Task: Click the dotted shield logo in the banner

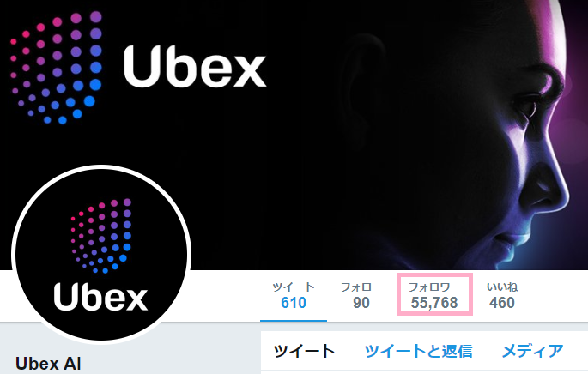Action: click(57, 69)
